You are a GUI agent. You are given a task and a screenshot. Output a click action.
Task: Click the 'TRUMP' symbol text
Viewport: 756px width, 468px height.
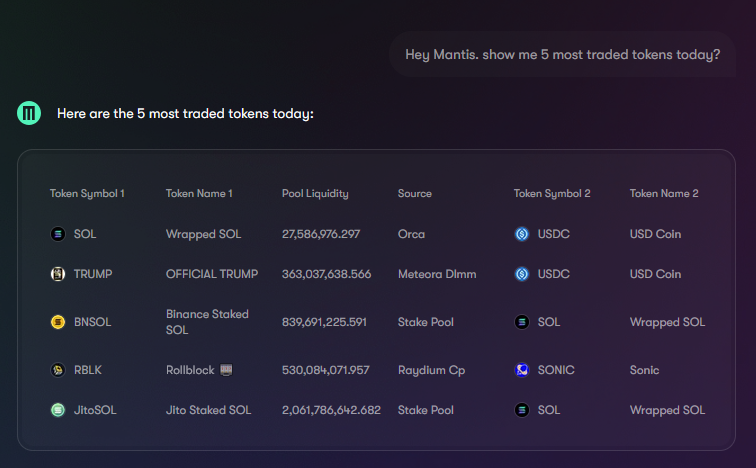[93, 274]
